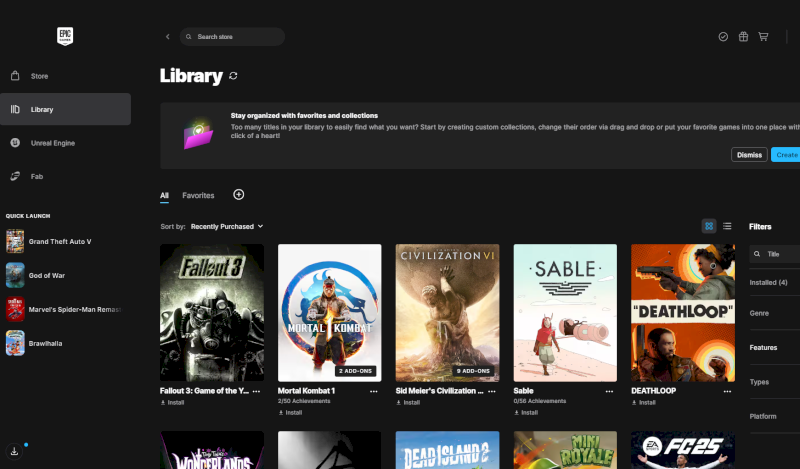Image resolution: width=800 pixels, height=469 pixels.
Task: Switch to list view layout
Action: [x=727, y=226]
